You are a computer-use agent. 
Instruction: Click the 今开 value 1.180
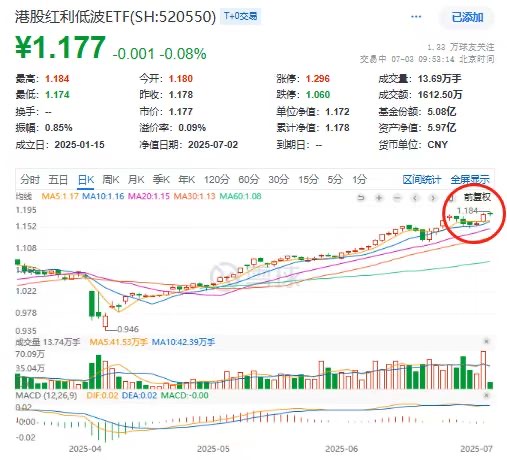click(181, 79)
